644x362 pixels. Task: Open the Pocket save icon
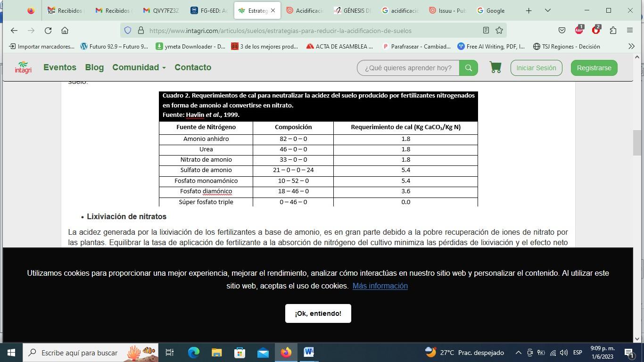[562, 30]
